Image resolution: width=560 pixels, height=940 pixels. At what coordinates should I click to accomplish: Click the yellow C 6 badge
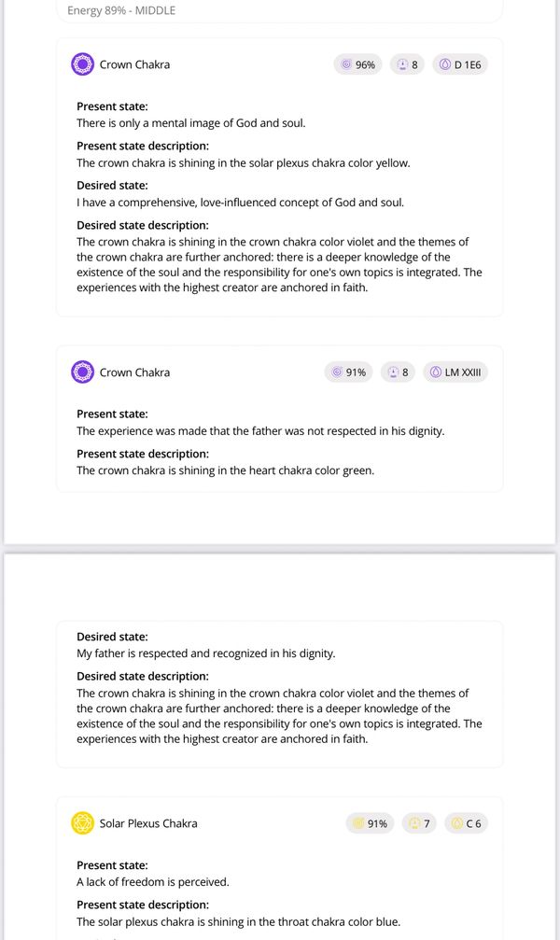click(467, 823)
